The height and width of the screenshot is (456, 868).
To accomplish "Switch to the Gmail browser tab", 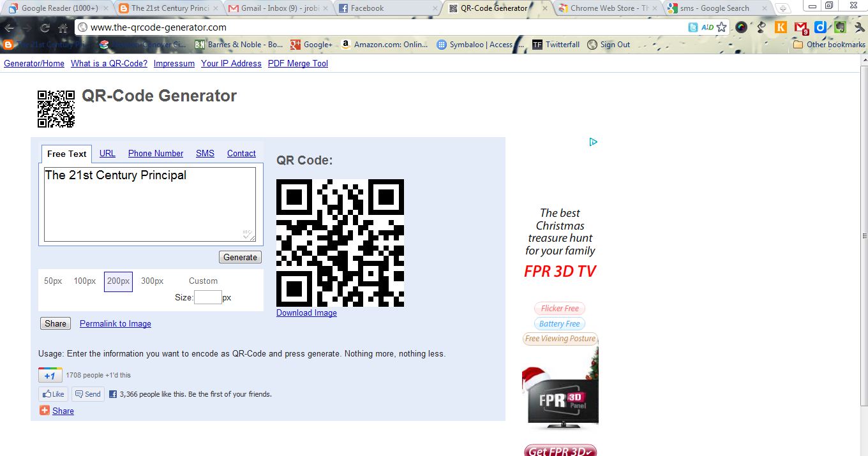I will click(x=273, y=8).
